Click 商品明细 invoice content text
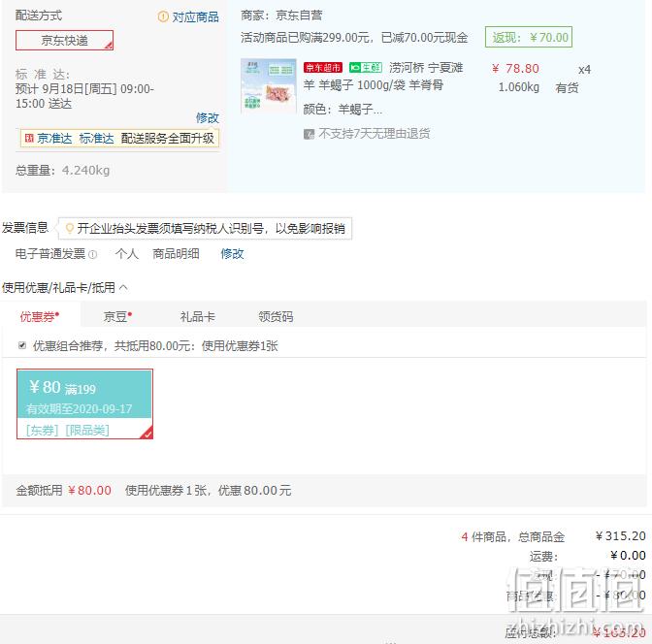The height and width of the screenshot is (644, 652). [x=176, y=253]
